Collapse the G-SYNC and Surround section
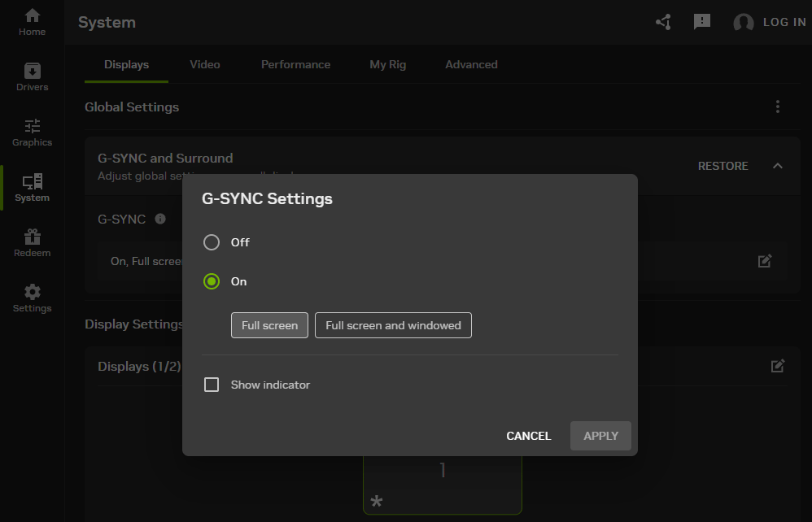 tap(777, 166)
